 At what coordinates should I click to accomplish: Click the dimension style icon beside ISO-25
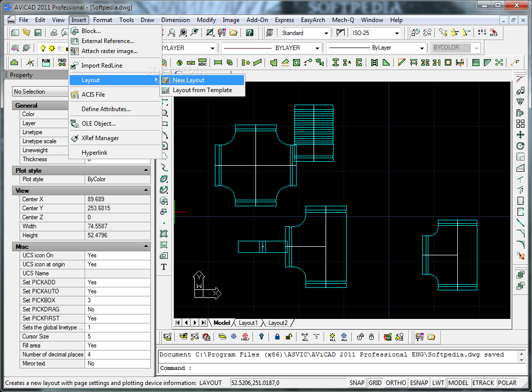pyautogui.click(x=340, y=33)
